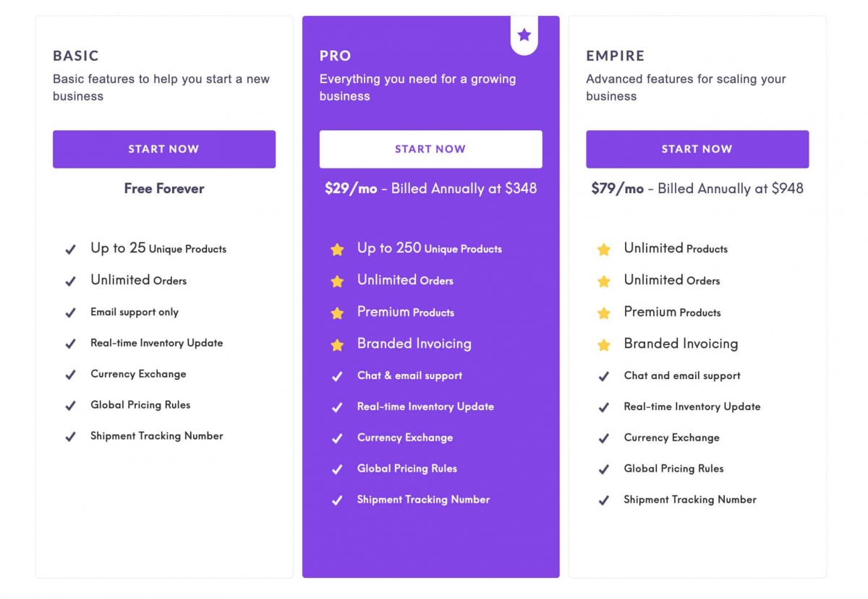Click the BASIC plan heading
The image size is (868, 599).
pyautogui.click(x=75, y=56)
